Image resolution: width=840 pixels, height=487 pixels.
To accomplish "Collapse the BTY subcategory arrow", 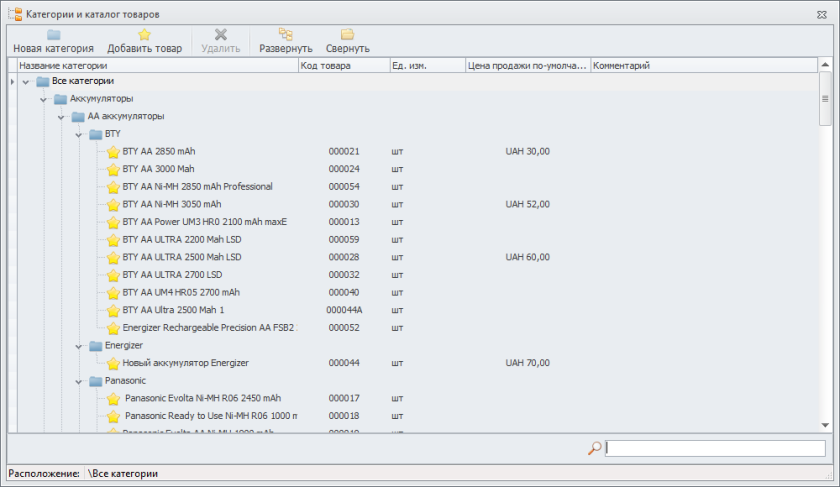I will 79,134.
